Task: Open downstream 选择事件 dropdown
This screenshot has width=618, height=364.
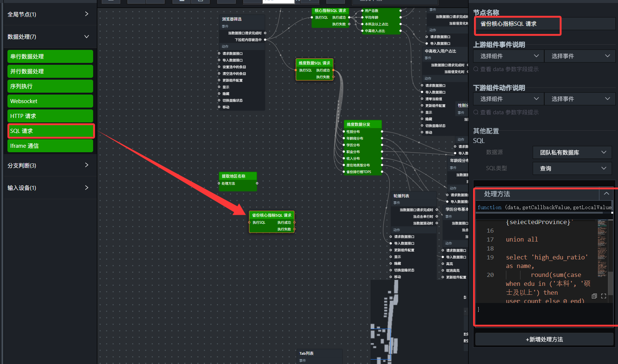Action: 580,99
